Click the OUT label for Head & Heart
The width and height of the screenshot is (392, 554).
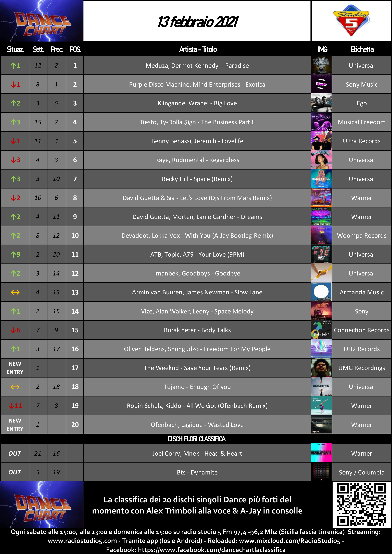tap(15, 453)
